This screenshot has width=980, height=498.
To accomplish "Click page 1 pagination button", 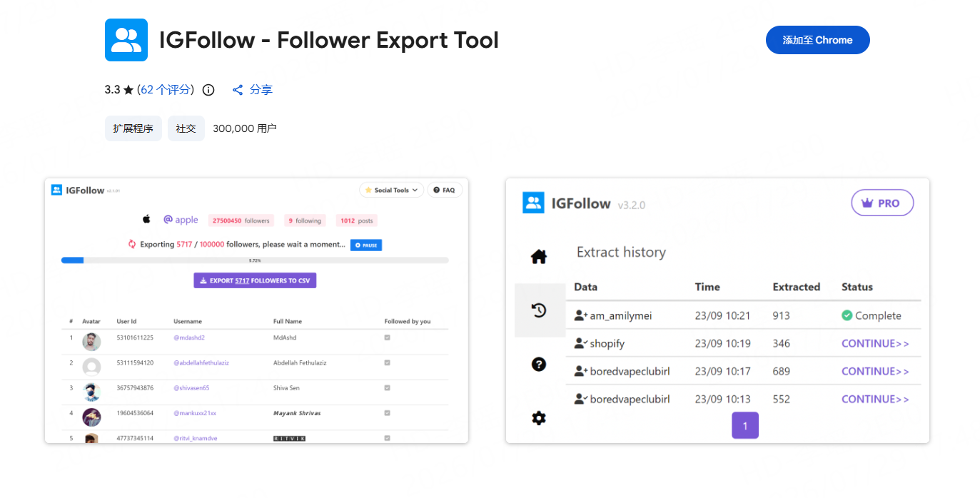I will (x=745, y=426).
